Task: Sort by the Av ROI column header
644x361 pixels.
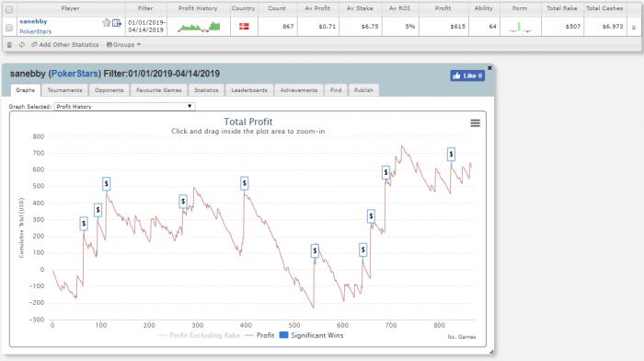Action: tap(399, 8)
